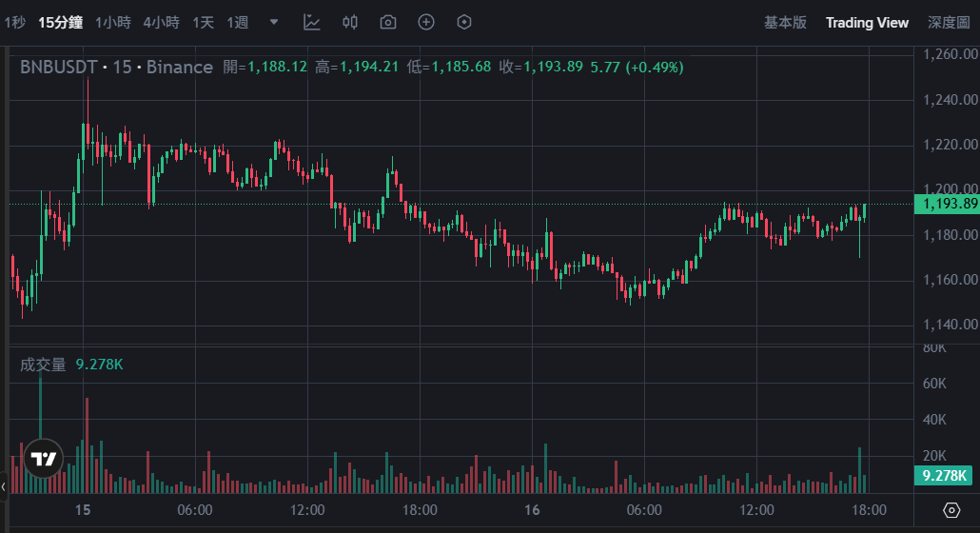Screen dimensions: 980x533
Task: Click the candlestick chart type icon
Action: tap(350, 22)
